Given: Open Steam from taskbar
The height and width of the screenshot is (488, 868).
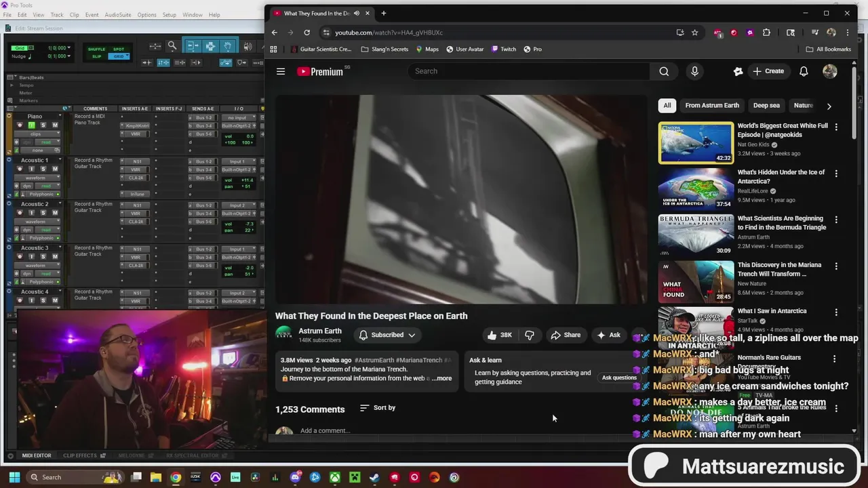Looking at the screenshot, I should pyautogui.click(x=374, y=477).
